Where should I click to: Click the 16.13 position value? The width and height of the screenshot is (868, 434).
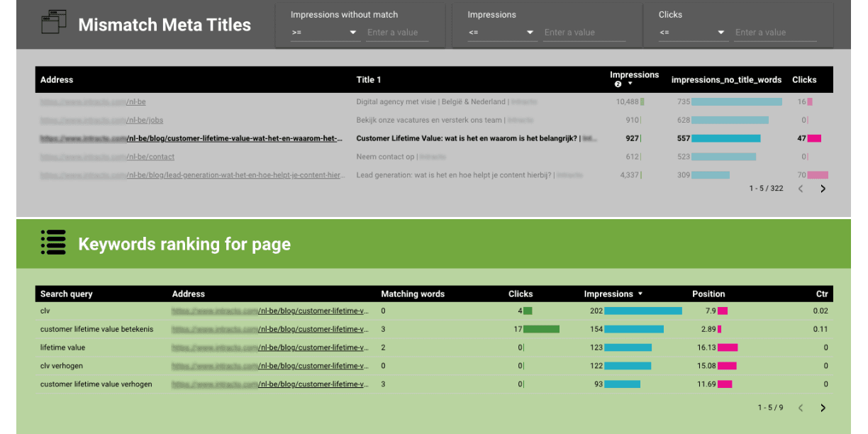click(706, 348)
